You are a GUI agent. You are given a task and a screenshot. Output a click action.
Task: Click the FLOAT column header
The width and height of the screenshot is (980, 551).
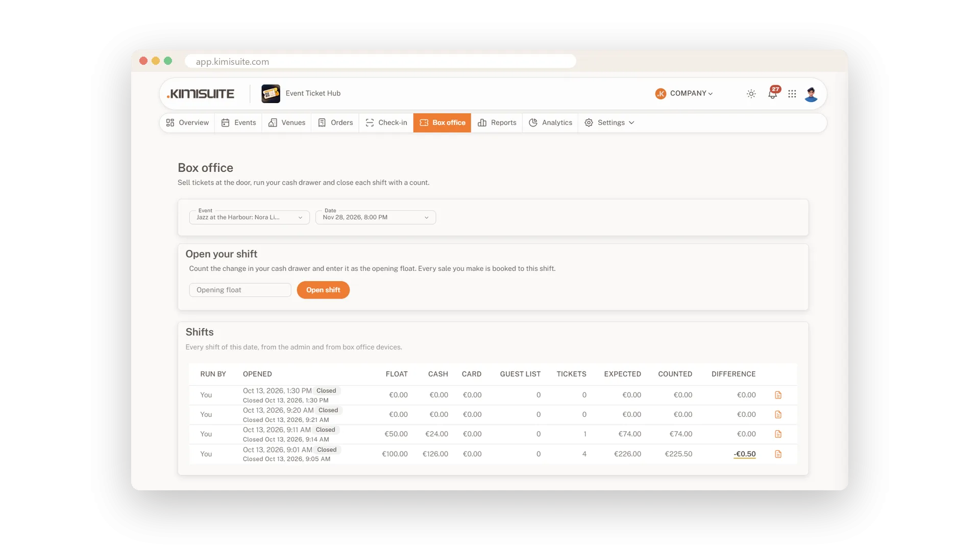(x=397, y=374)
